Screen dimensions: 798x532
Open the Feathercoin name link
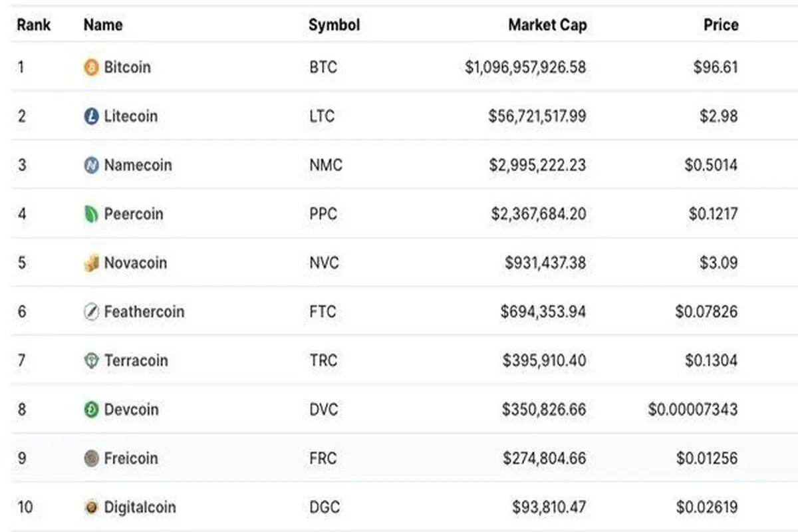[x=144, y=312]
